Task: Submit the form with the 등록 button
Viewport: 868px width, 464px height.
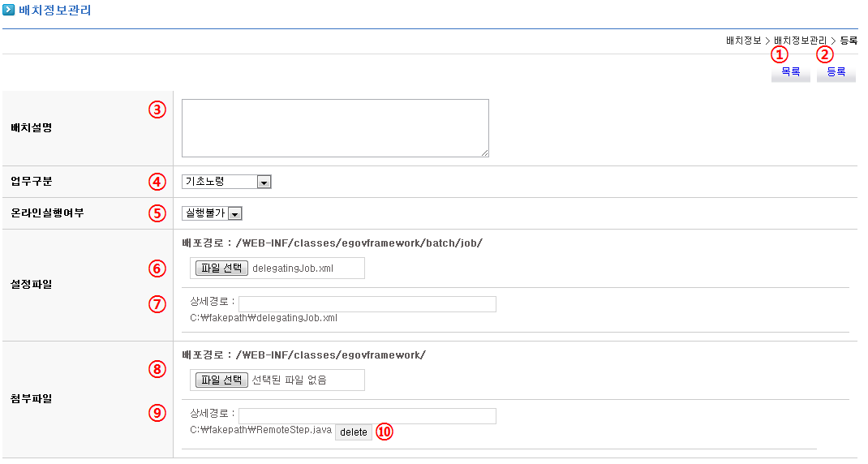Action: (x=836, y=72)
